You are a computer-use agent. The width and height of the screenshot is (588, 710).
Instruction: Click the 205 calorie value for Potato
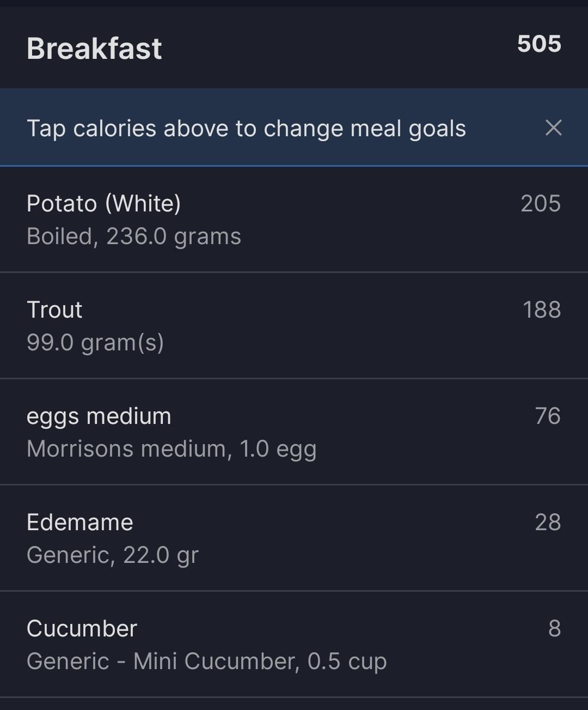pos(540,203)
